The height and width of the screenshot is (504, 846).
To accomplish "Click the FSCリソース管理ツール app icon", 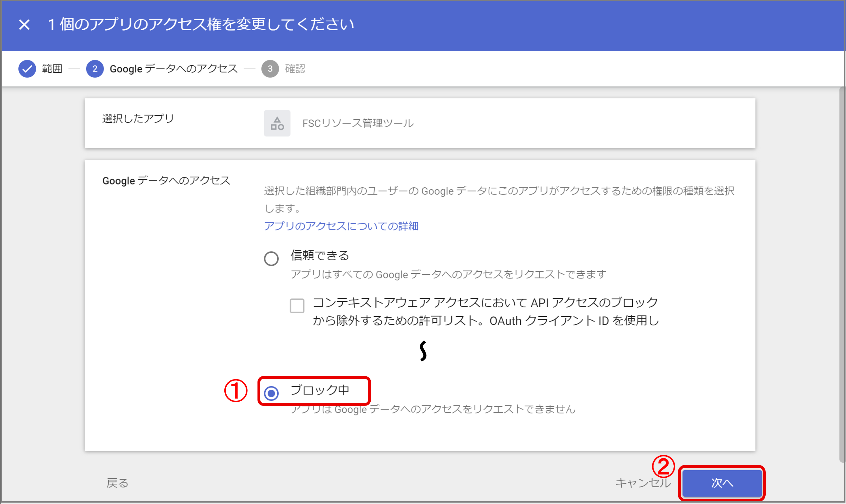I will point(277,123).
